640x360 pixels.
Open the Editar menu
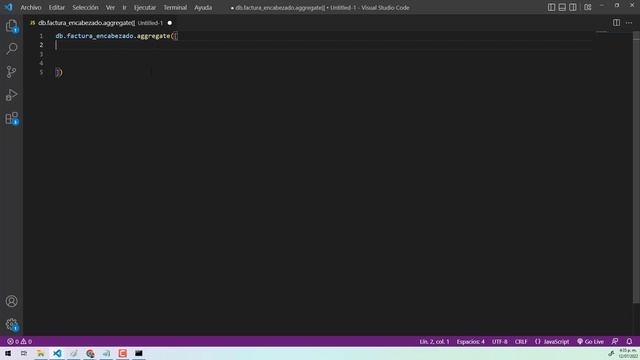point(57,7)
